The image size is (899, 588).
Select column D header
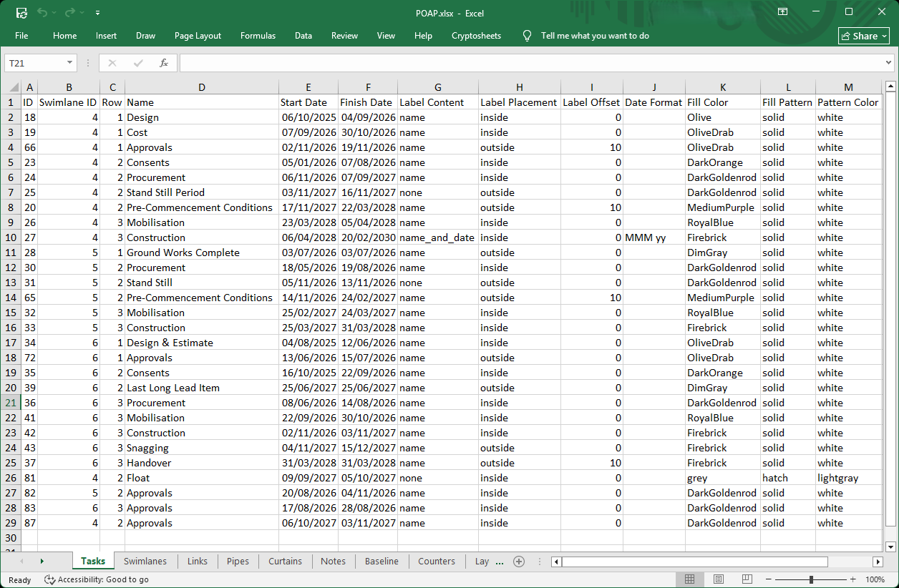202,87
